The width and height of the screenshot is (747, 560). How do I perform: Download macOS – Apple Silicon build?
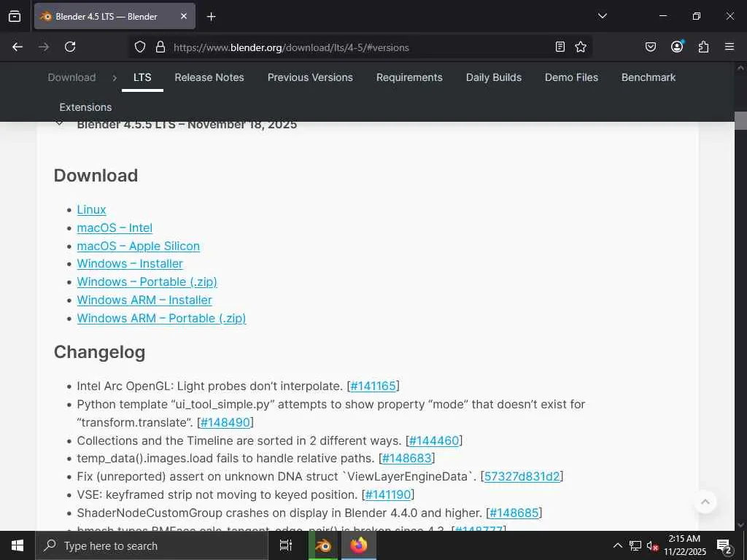(x=138, y=246)
